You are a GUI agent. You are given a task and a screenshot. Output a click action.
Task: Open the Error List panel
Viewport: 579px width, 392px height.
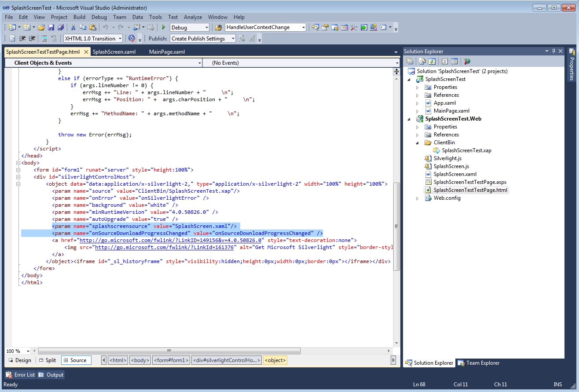click(x=20, y=375)
